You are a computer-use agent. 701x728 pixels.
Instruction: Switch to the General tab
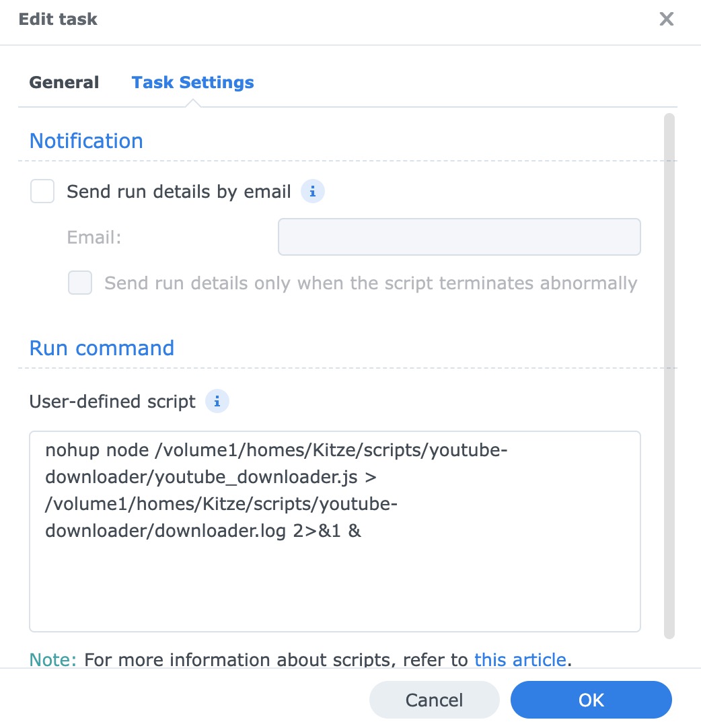64,83
